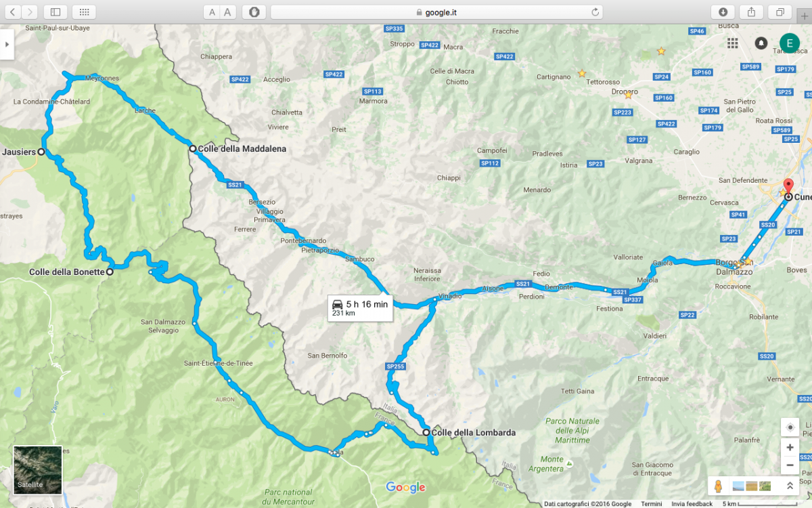Open a new tab with plus

tap(804, 16)
